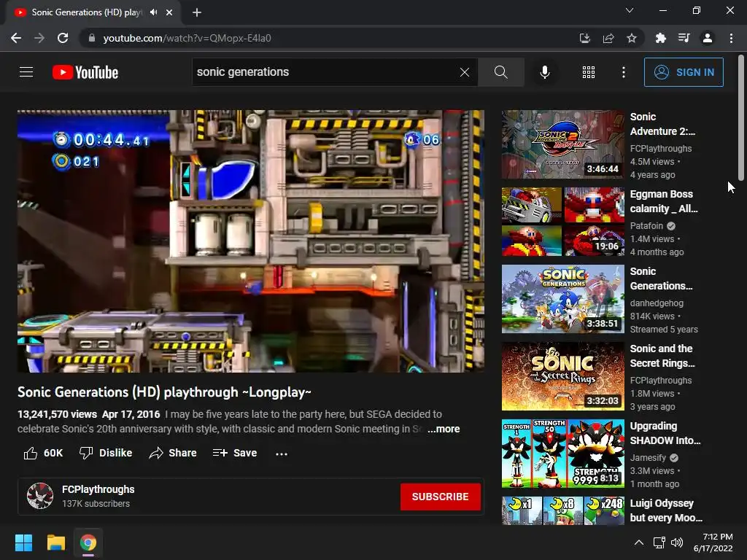
Task: Click the Dislike button
Action: pos(106,453)
